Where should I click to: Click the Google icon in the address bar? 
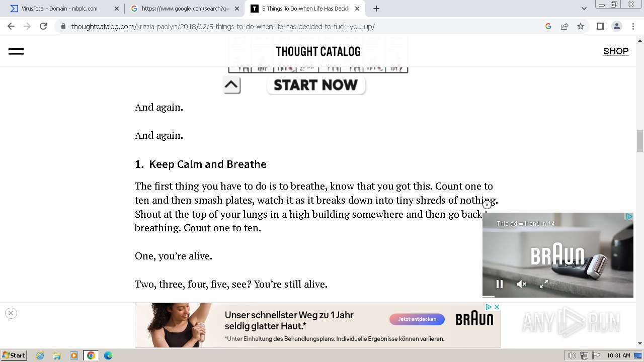click(x=548, y=26)
